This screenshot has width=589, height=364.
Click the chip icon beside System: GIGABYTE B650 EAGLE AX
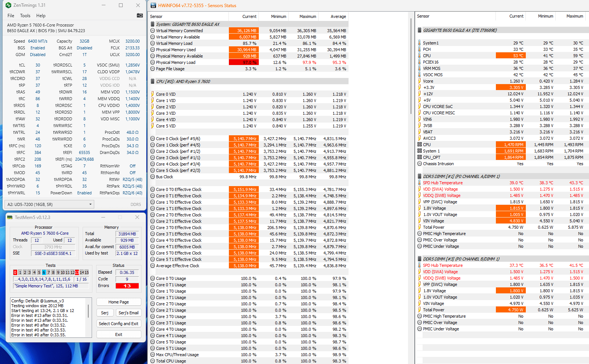coord(153,24)
